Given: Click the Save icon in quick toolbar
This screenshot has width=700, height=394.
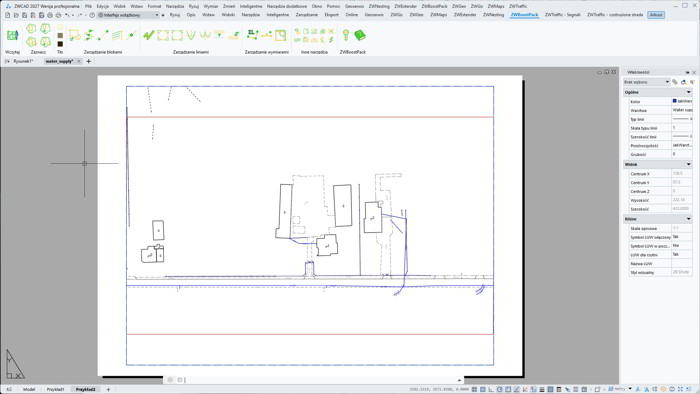Looking at the screenshot, I should click(x=25, y=15).
